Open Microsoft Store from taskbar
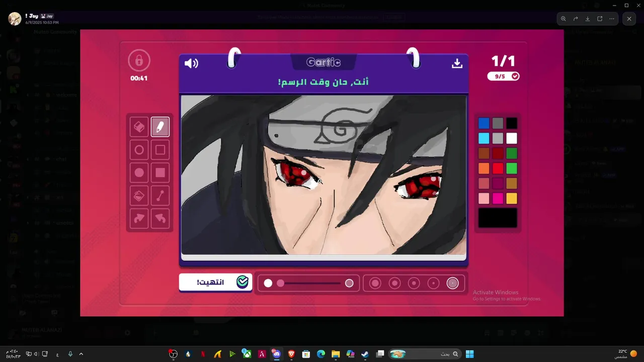644x362 pixels. click(306, 354)
